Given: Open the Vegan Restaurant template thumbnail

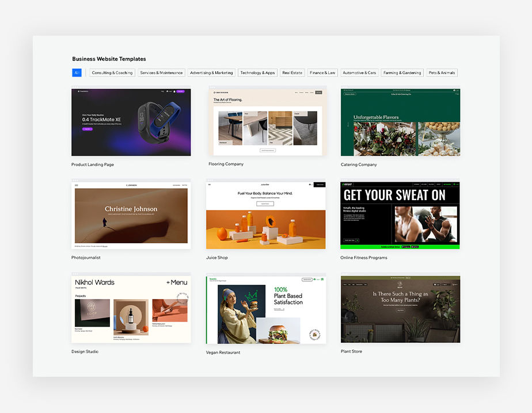Looking at the screenshot, I should point(266,308).
